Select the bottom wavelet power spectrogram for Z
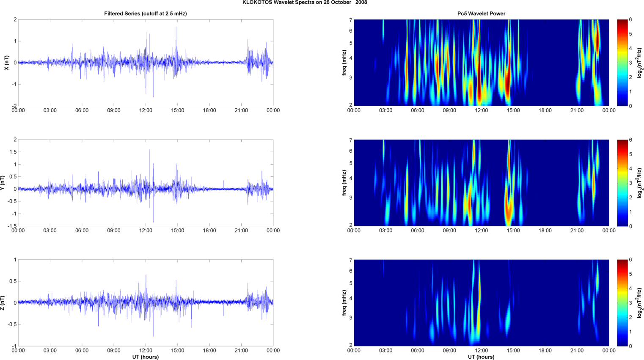This screenshot has height=360, width=644. (x=481, y=303)
